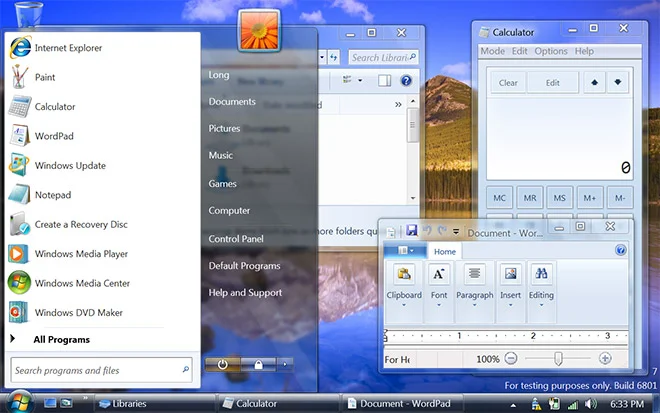Open the Options menu in Calculator

550,51
